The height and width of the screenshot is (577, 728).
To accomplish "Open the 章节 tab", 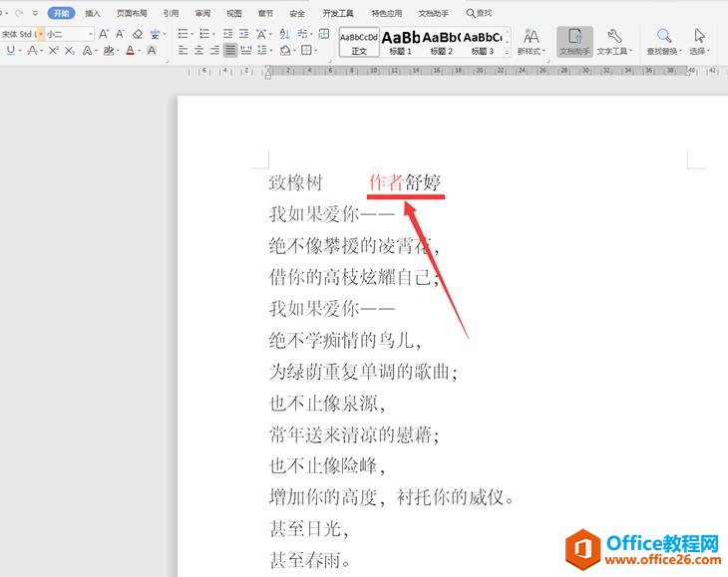I will (x=265, y=13).
